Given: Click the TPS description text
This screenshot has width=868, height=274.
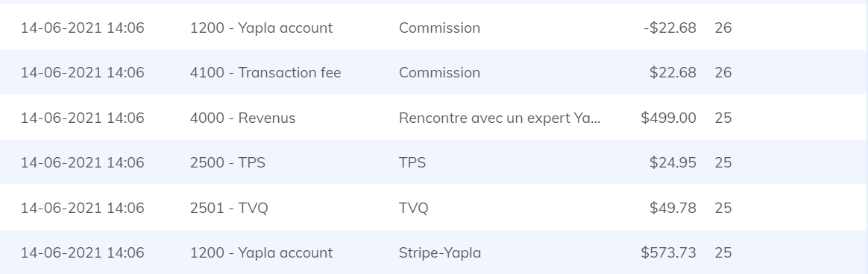Looking at the screenshot, I should tap(412, 162).
